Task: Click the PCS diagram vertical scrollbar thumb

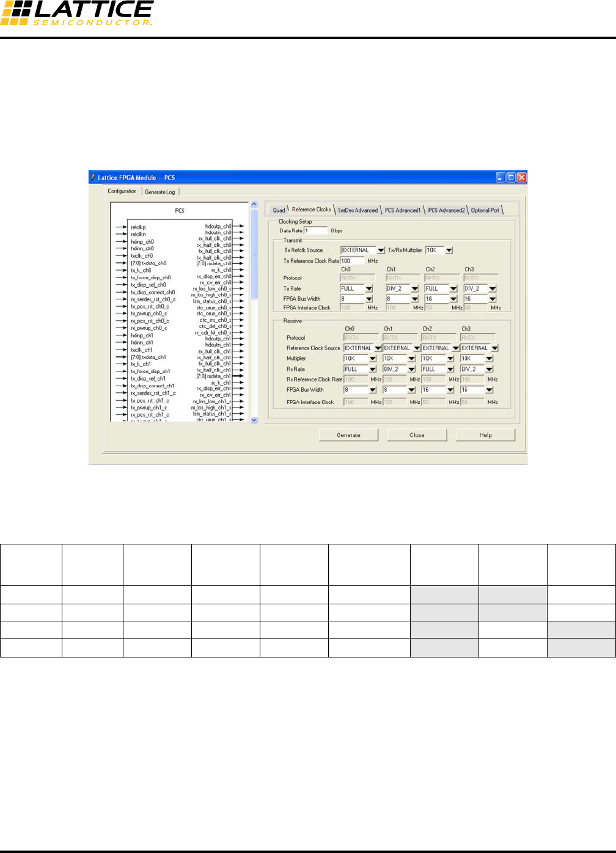Action: 254,254
